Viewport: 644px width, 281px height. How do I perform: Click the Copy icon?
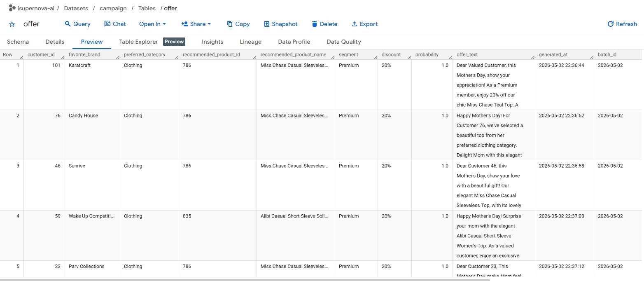[230, 24]
